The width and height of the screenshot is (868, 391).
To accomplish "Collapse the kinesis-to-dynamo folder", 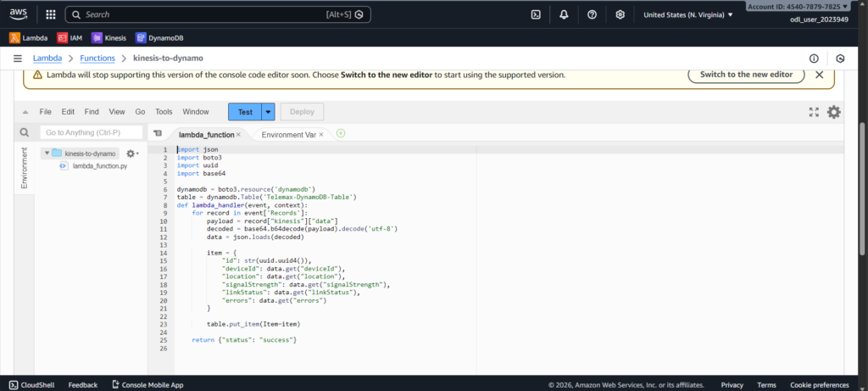I will click(47, 154).
